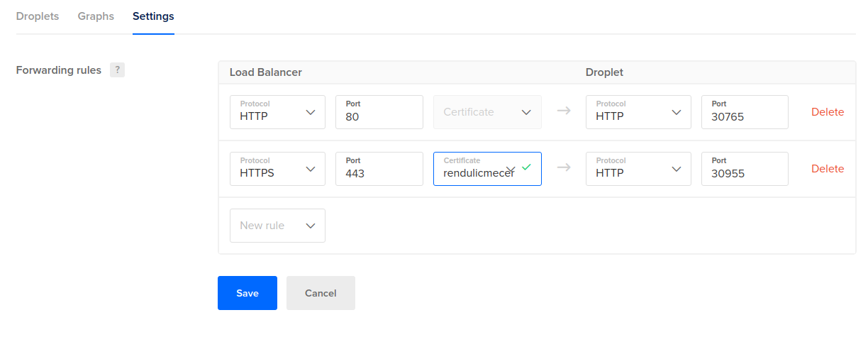Open the rendulicmecer certificate dropdown
Image resolution: width=868 pixels, height=337 pixels.
click(x=487, y=169)
